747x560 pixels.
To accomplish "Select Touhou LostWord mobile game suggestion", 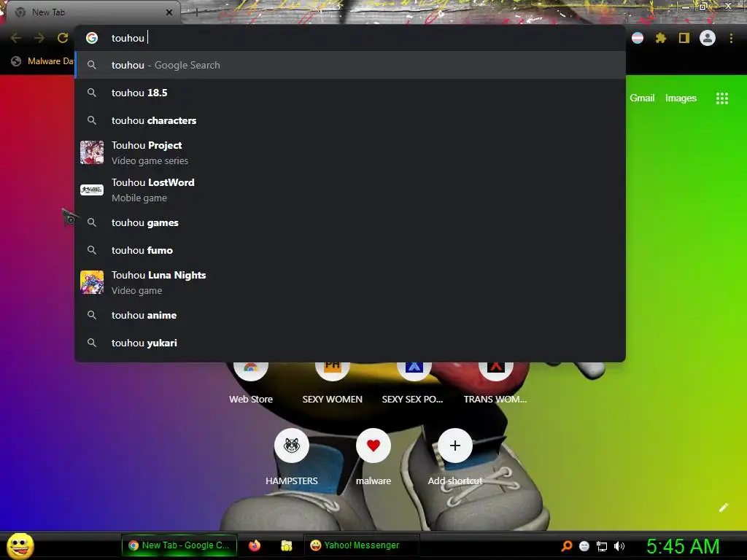I will [x=349, y=190].
